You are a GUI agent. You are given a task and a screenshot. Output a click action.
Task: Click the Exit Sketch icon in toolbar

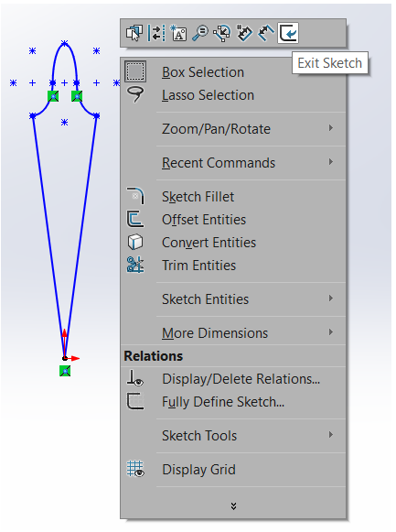pyautogui.click(x=288, y=33)
